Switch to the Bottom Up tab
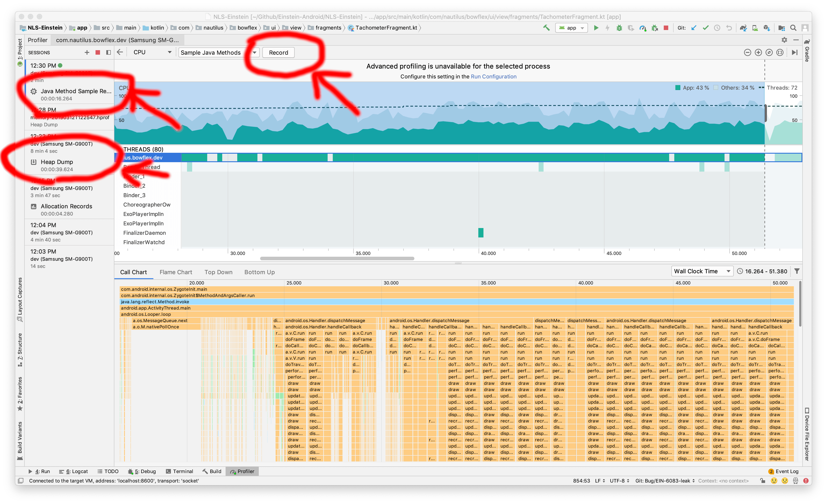 pos(259,272)
